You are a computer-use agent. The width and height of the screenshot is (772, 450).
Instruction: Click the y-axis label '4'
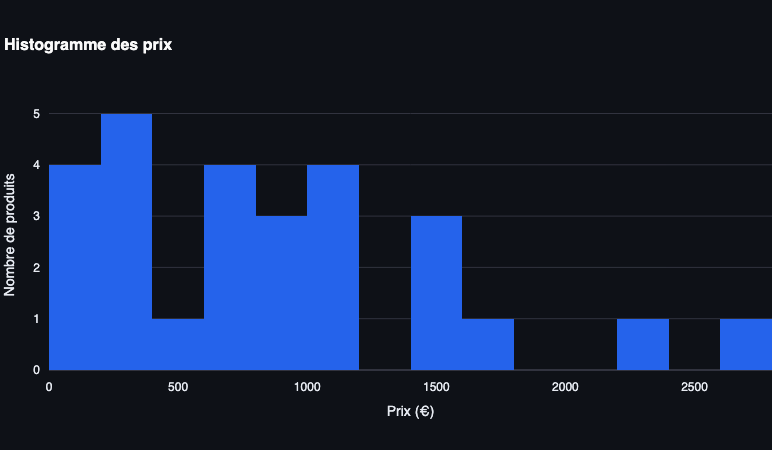[x=36, y=165]
